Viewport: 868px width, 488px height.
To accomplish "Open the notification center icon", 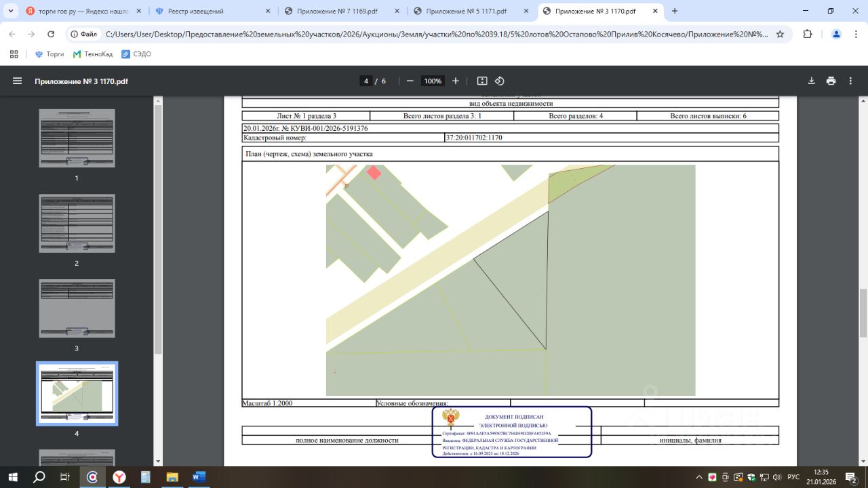I will (x=851, y=477).
